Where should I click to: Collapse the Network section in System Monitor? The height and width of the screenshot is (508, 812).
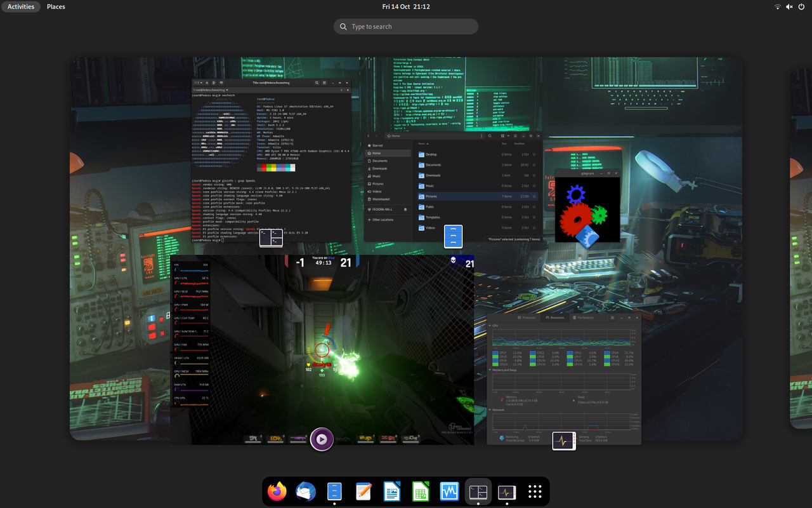pyautogui.click(x=490, y=410)
